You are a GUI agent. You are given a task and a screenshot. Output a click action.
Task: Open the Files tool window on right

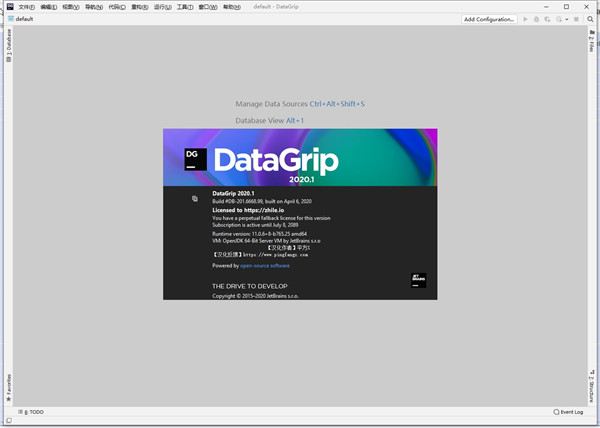(x=591, y=41)
